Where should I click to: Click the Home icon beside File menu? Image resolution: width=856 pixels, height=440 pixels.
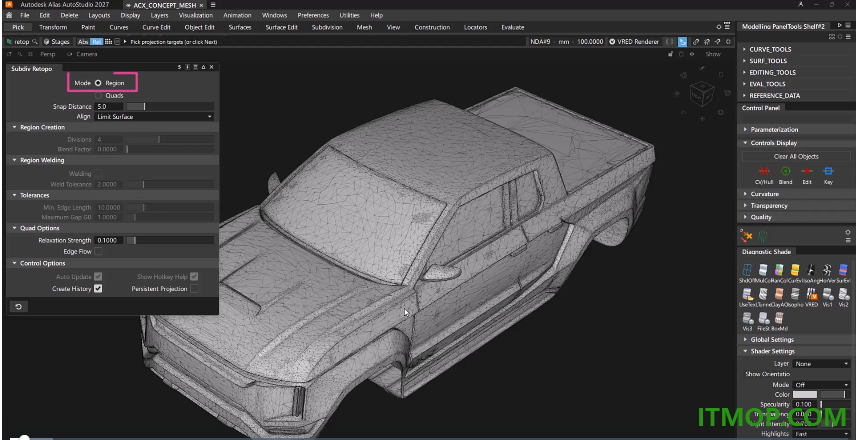[9, 15]
